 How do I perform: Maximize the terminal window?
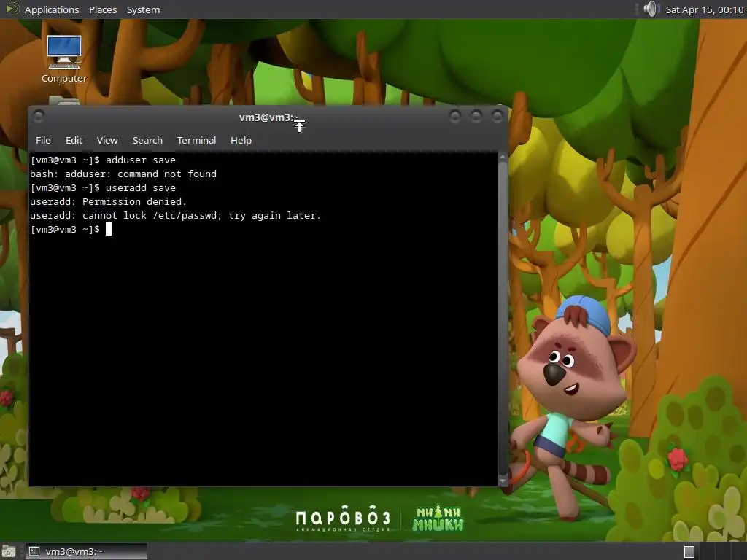tap(476, 116)
